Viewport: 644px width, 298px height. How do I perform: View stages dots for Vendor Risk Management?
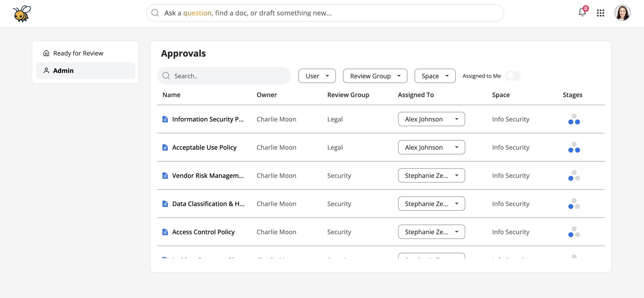(x=574, y=175)
